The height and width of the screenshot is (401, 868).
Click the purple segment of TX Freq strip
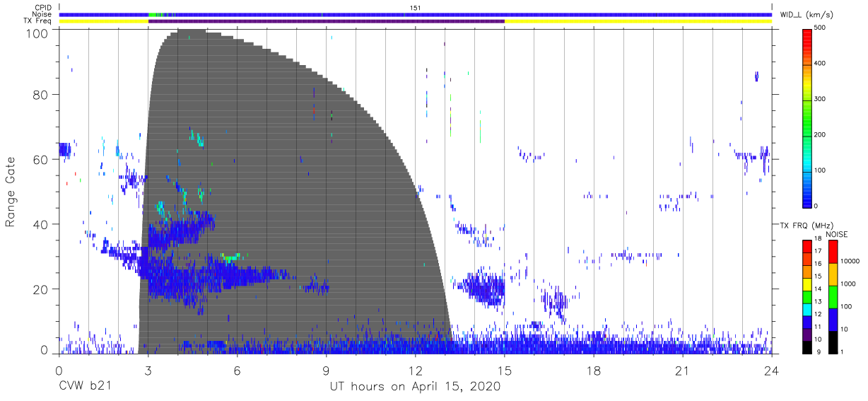[x=326, y=21]
